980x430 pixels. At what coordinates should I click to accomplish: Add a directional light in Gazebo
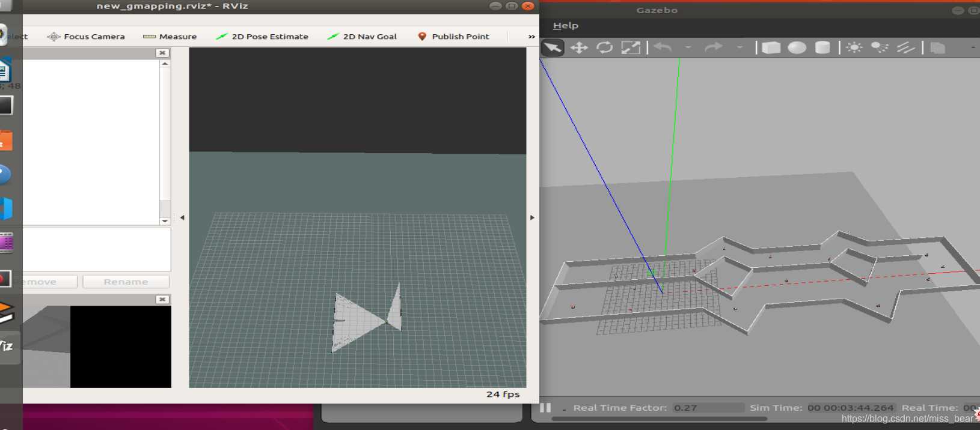pyautogui.click(x=905, y=47)
